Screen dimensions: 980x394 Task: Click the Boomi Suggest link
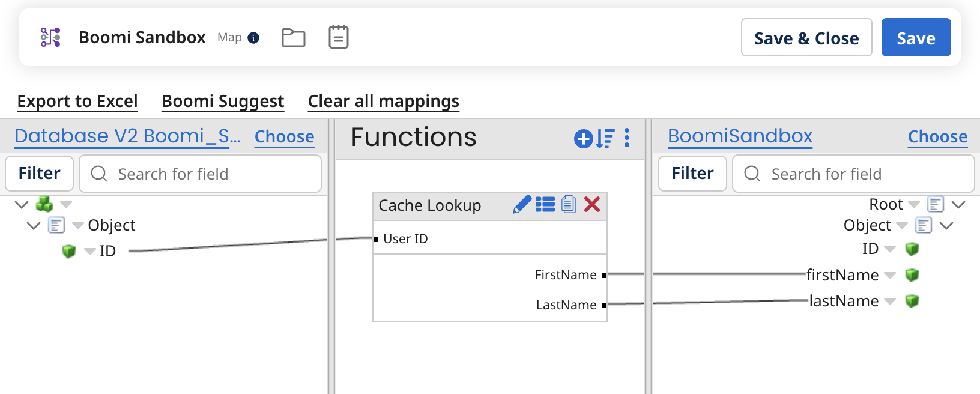[x=223, y=102]
